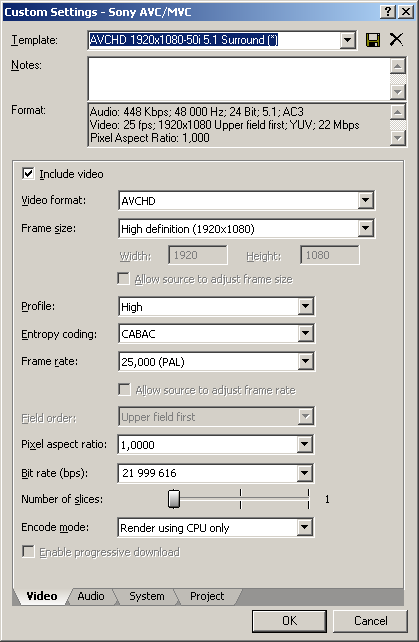Switch to the Project tab
Image resolution: width=419 pixels, height=642 pixels.
[x=207, y=596]
